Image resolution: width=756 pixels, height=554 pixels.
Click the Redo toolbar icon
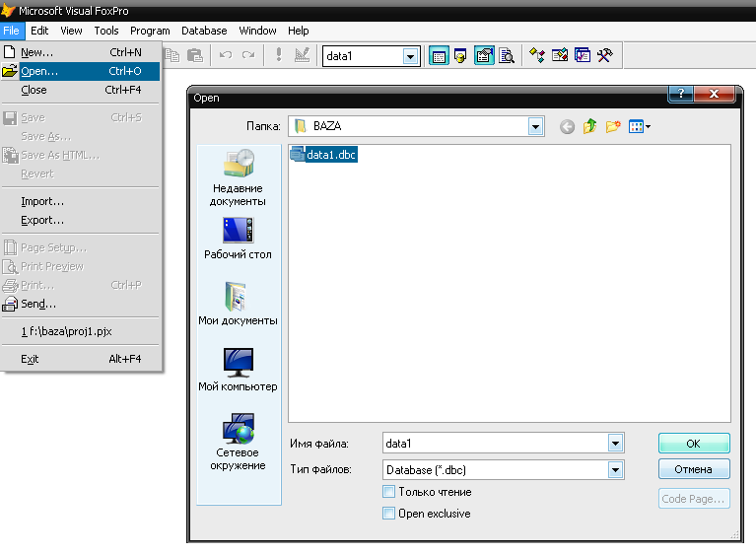pos(248,55)
